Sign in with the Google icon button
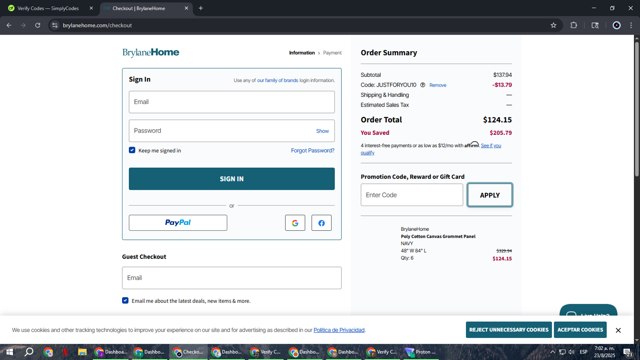The height and width of the screenshot is (360, 640). pos(295,223)
